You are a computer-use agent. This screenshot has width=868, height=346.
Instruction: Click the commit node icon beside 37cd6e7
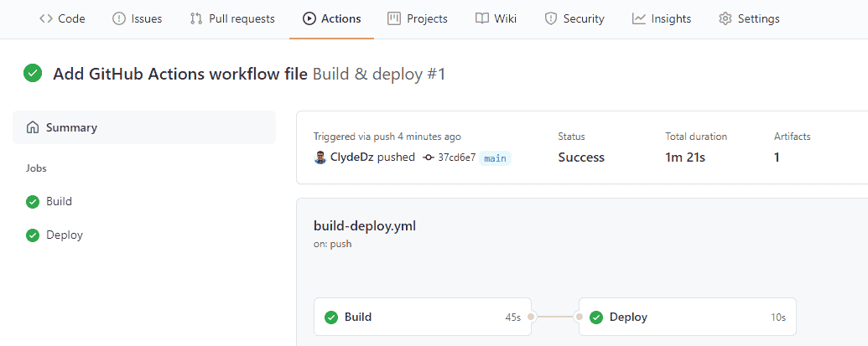pyautogui.click(x=428, y=158)
